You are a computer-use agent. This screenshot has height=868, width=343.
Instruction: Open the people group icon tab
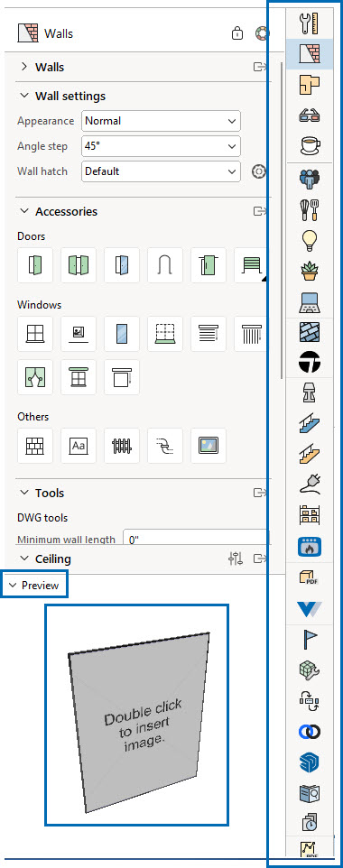[310, 179]
